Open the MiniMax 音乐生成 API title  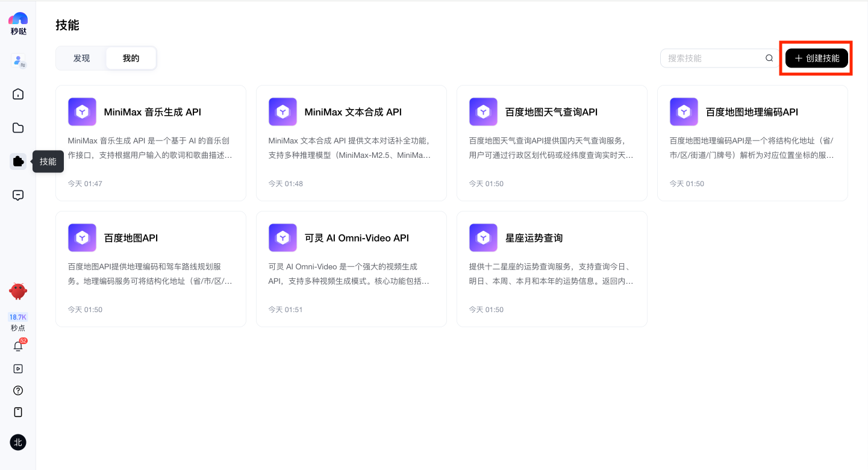point(152,112)
